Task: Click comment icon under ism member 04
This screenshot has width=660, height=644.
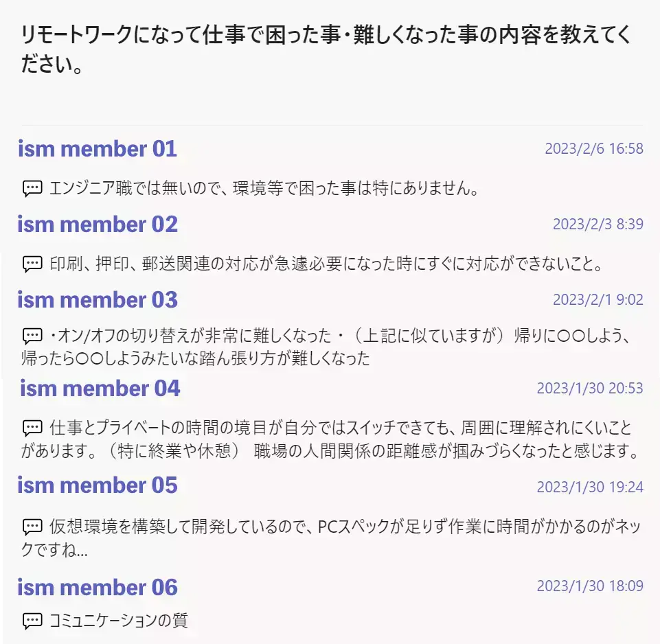Action: (x=32, y=428)
